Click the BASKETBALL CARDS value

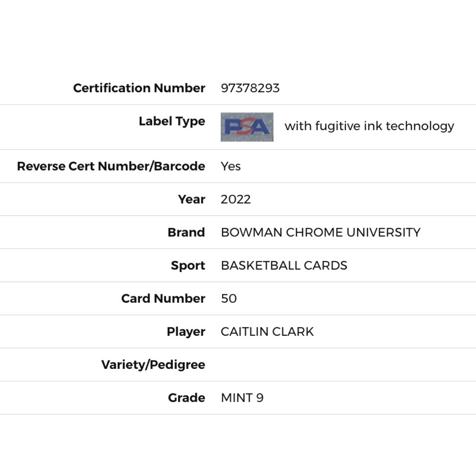[x=284, y=266]
